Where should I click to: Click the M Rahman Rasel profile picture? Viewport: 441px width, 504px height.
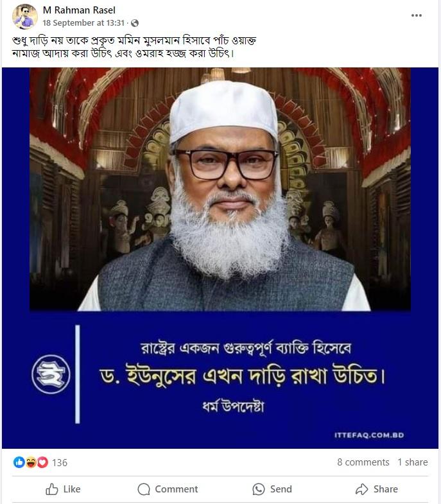[x=25, y=17]
